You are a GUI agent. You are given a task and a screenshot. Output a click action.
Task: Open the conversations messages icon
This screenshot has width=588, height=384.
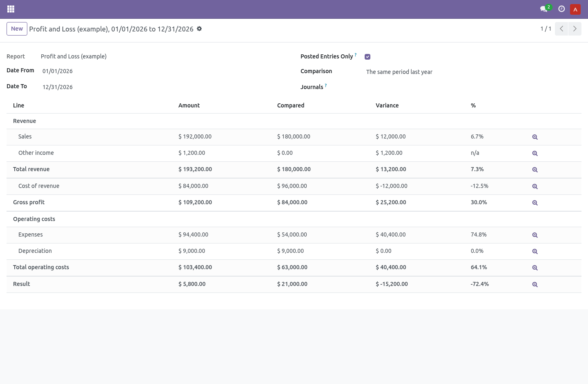(x=544, y=9)
